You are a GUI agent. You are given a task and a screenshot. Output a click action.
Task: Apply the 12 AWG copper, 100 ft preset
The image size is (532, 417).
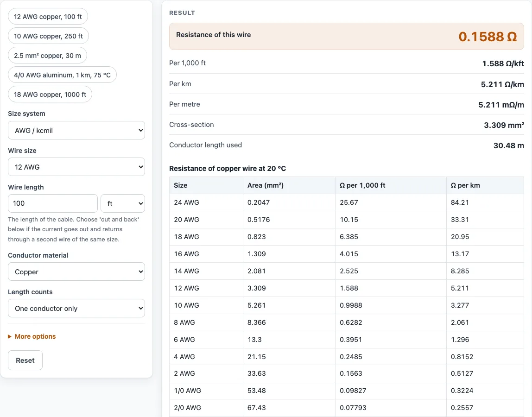pos(48,17)
